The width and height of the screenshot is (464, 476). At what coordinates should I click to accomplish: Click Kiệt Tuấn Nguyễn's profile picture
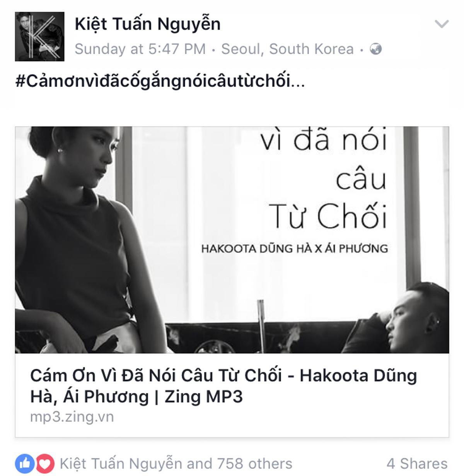coord(39,36)
